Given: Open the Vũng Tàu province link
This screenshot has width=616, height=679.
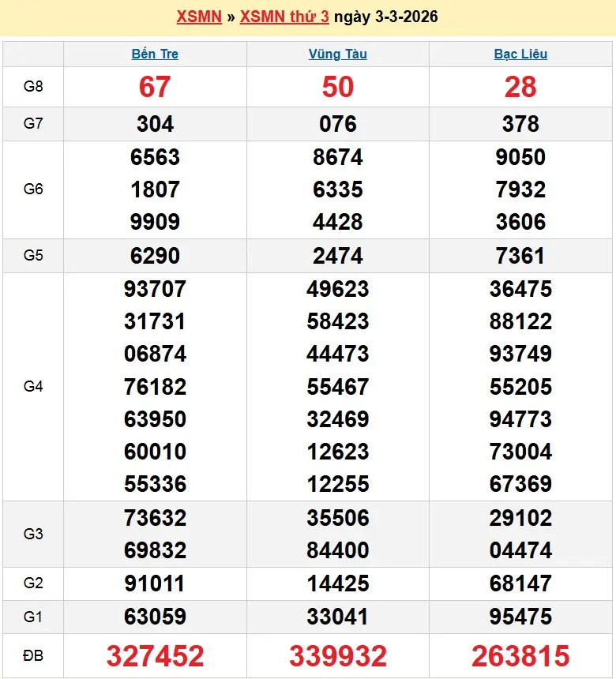Looking at the screenshot, I should (337, 54).
